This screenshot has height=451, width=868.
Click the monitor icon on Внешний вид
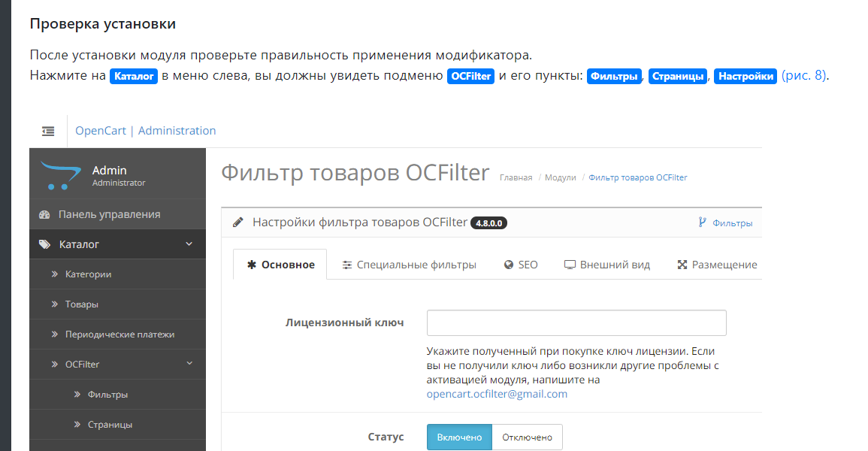click(570, 265)
